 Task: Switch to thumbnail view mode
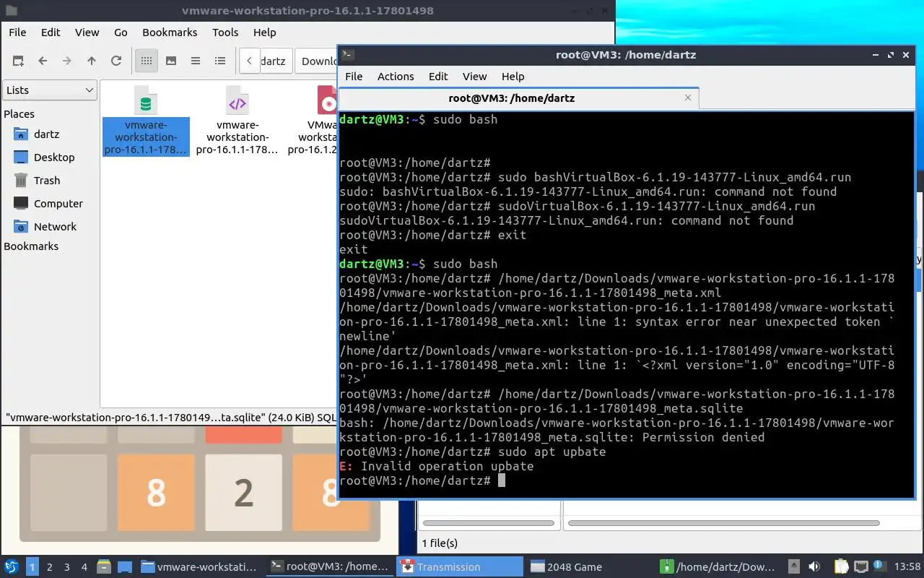pyautogui.click(x=171, y=61)
